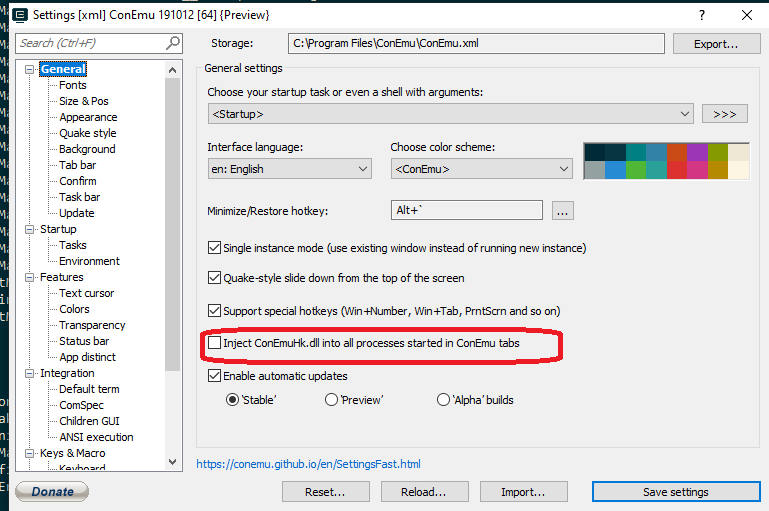Click the tree scrollbar up arrow
The image size is (769, 511).
pos(172,70)
